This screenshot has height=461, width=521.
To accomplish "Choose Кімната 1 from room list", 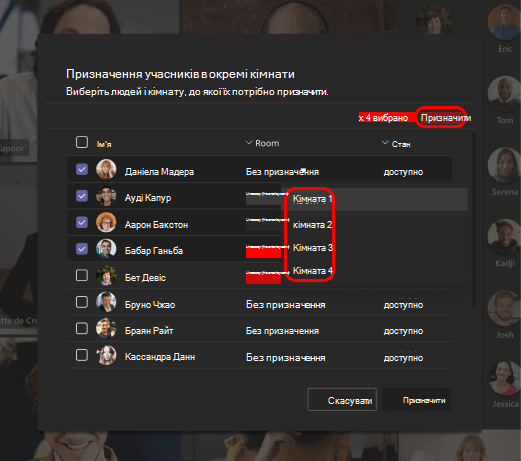I will [374, 199].
